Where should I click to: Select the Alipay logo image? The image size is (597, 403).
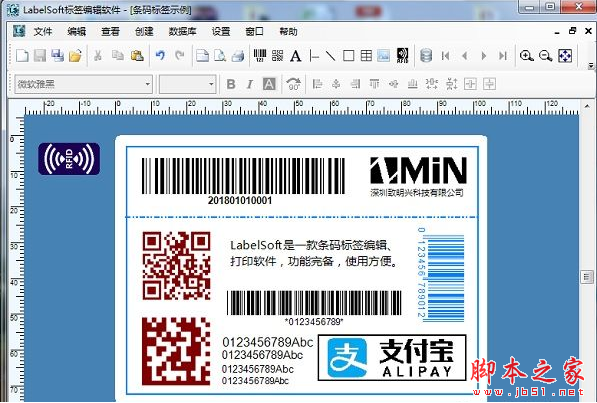click(392, 358)
